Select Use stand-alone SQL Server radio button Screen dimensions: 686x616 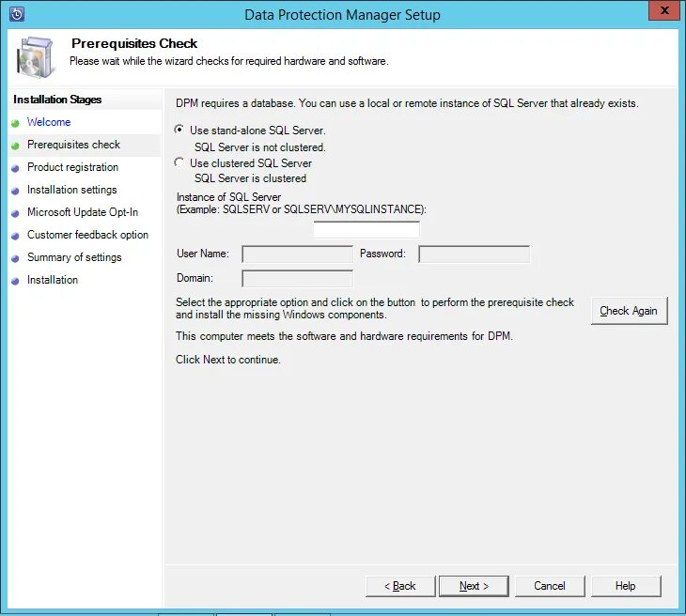click(x=179, y=130)
